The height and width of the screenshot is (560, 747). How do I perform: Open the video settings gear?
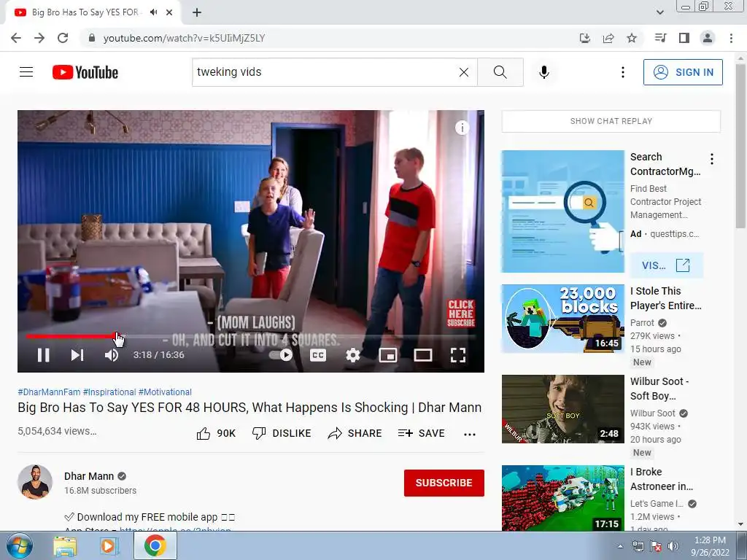tap(352, 355)
